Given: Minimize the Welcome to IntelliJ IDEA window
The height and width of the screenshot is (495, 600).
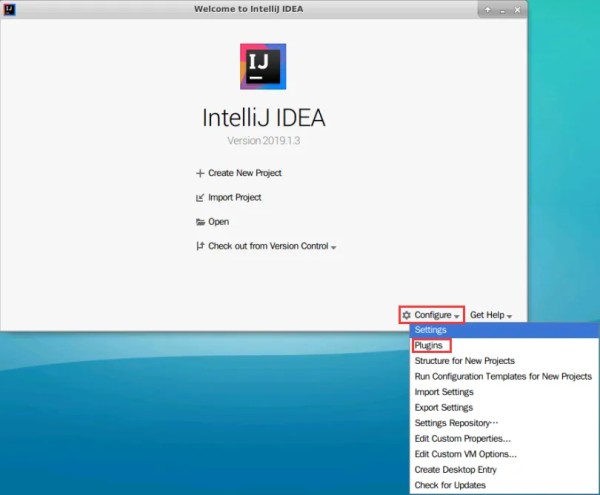Looking at the screenshot, I should 502,11.
